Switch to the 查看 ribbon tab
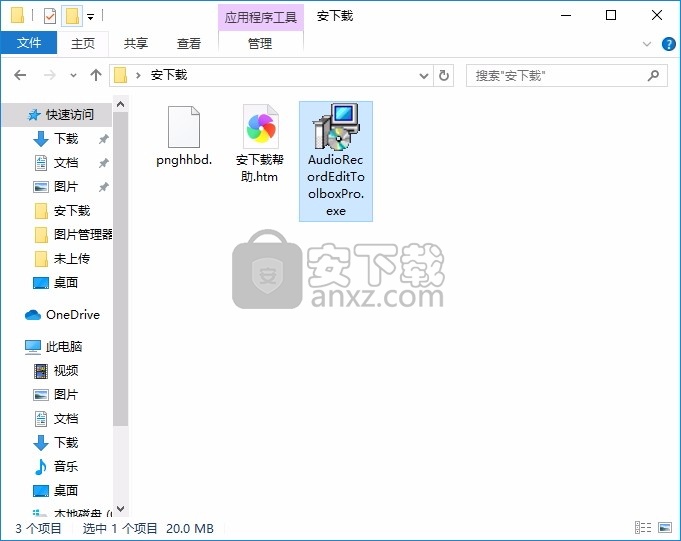 [x=189, y=43]
